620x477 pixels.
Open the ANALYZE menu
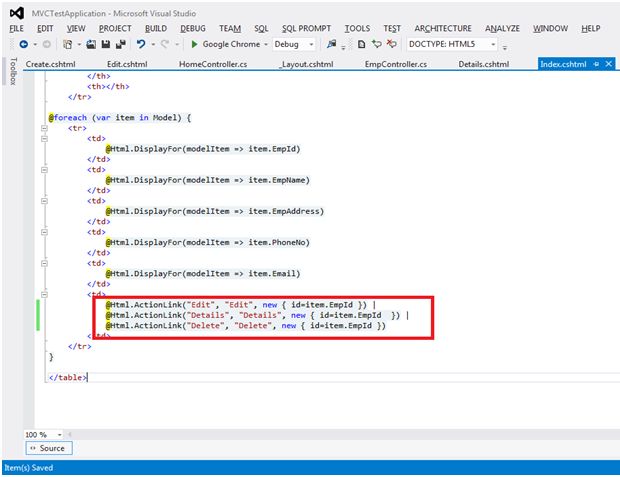(x=502, y=28)
